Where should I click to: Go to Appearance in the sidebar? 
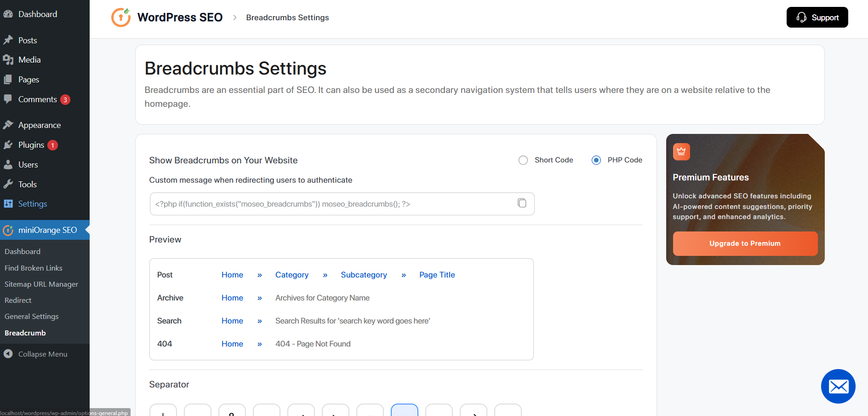[39, 125]
